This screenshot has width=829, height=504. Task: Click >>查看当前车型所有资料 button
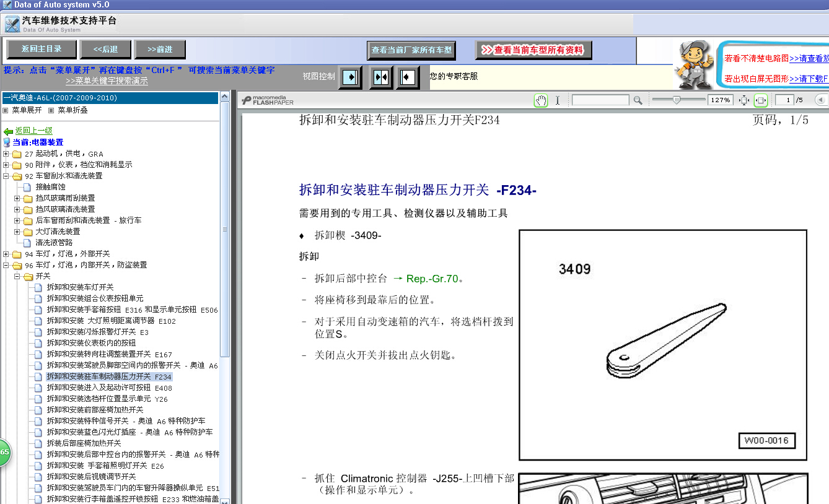click(533, 50)
